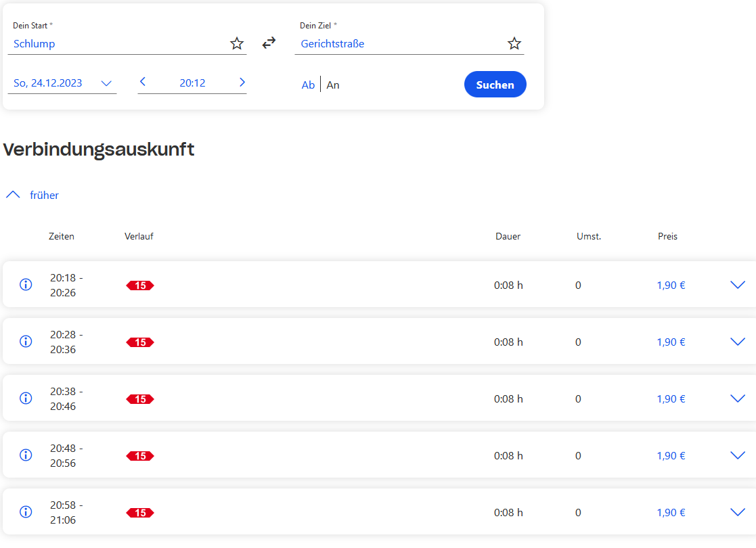Click line 15 badge of 20:58 trip

coord(140,513)
